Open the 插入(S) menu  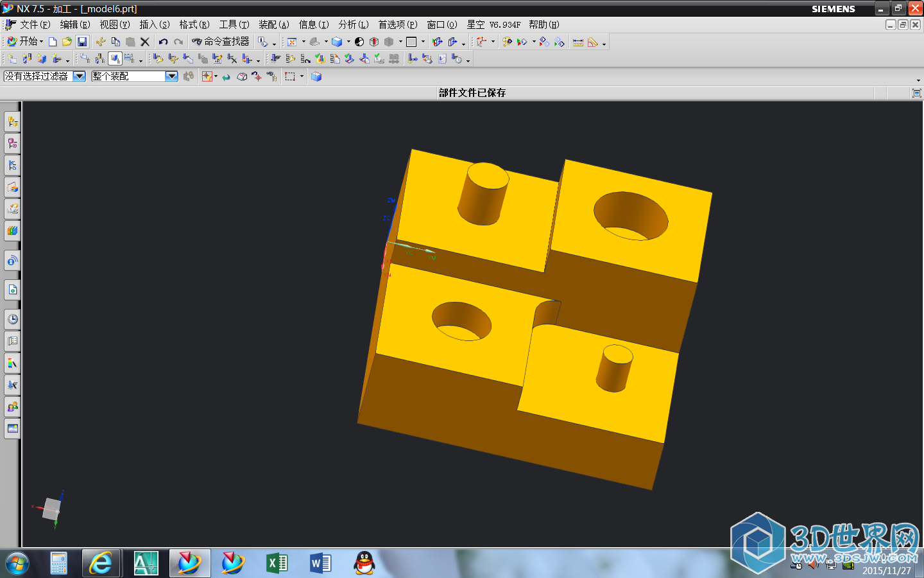click(x=155, y=24)
